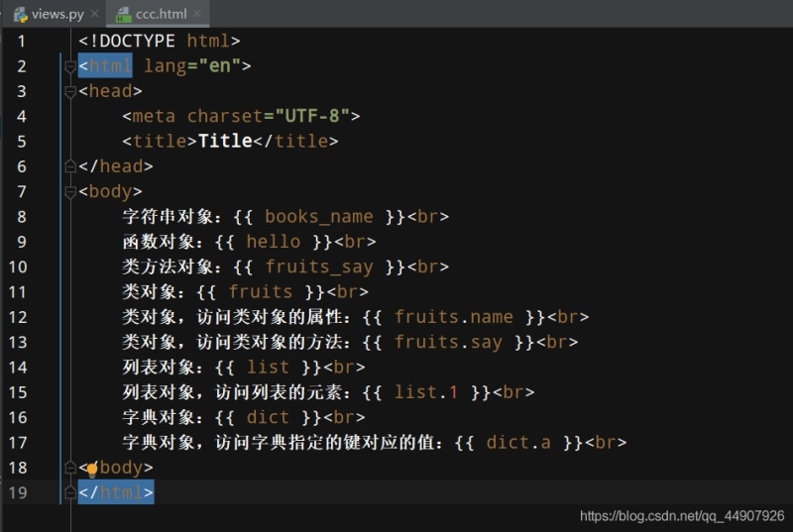Click the DOCTYPE declaration text

pos(160,41)
